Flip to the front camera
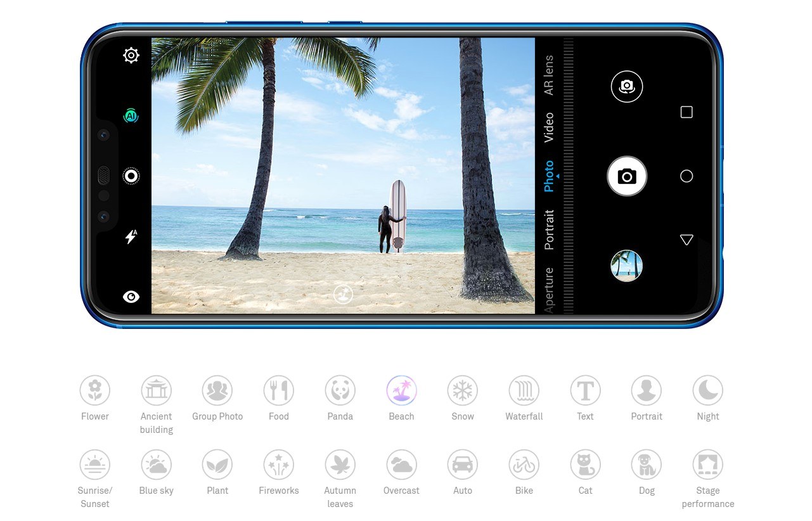 627,87
